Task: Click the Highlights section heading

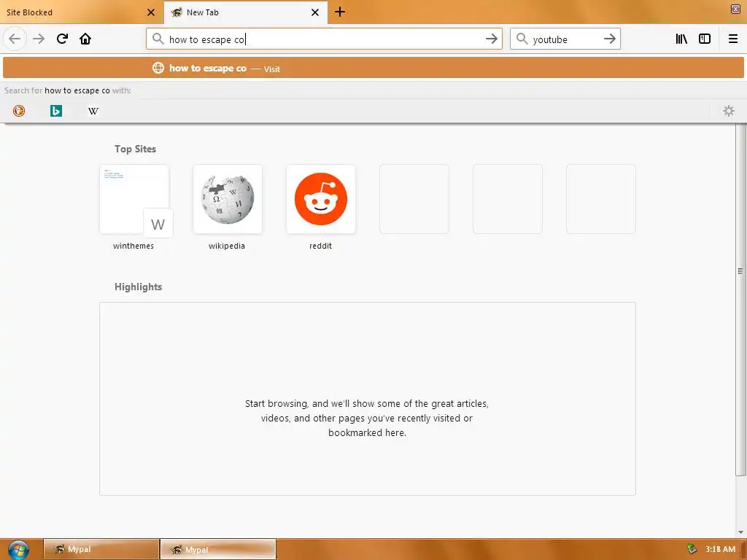Action: click(138, 287)
